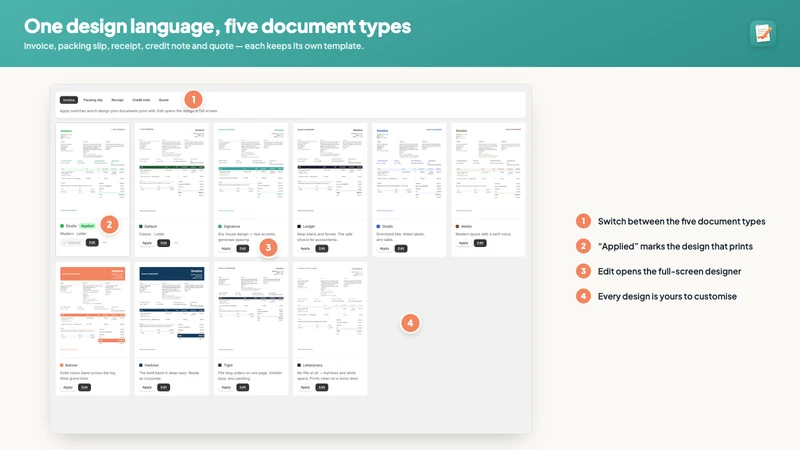This screenshot has height=450, width=800.
Task: Apply the Default design
Action: [x=147, y=243]
